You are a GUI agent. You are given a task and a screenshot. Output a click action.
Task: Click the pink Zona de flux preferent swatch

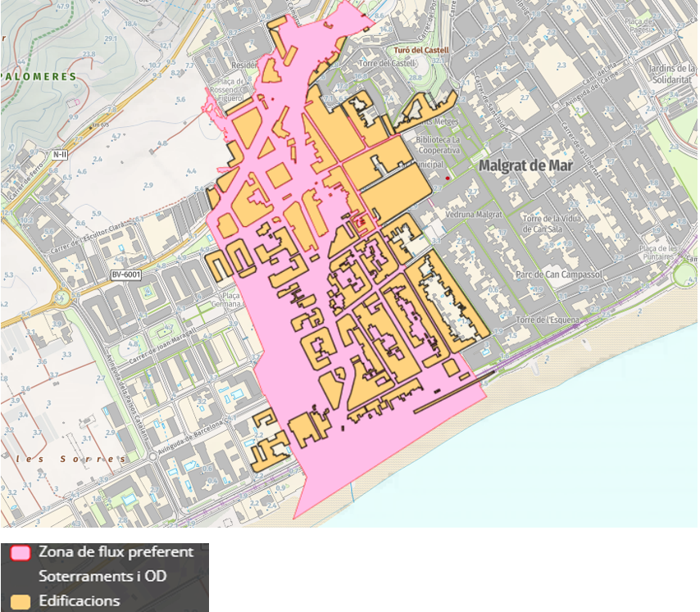[20, 553]
